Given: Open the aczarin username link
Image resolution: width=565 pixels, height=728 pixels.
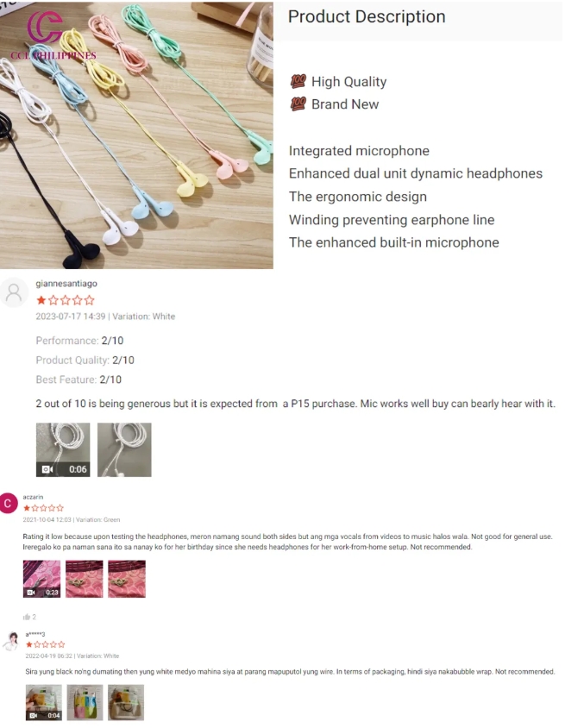Looking at the screenshot, I should (x=33, y=497).
